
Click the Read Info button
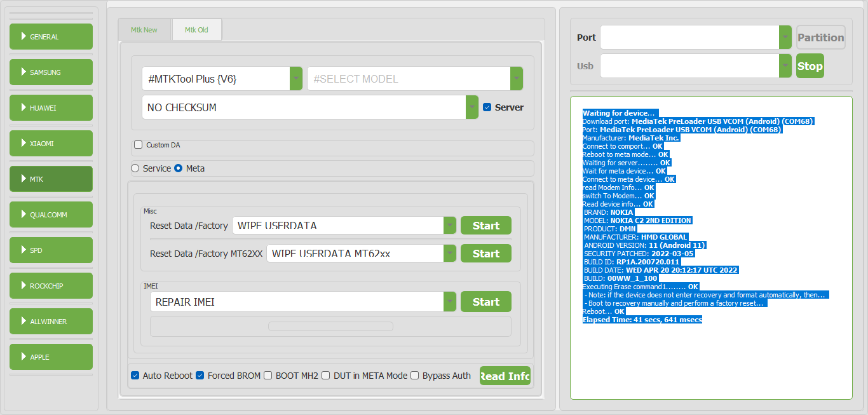pyautogui.click(x=505, y=376)
